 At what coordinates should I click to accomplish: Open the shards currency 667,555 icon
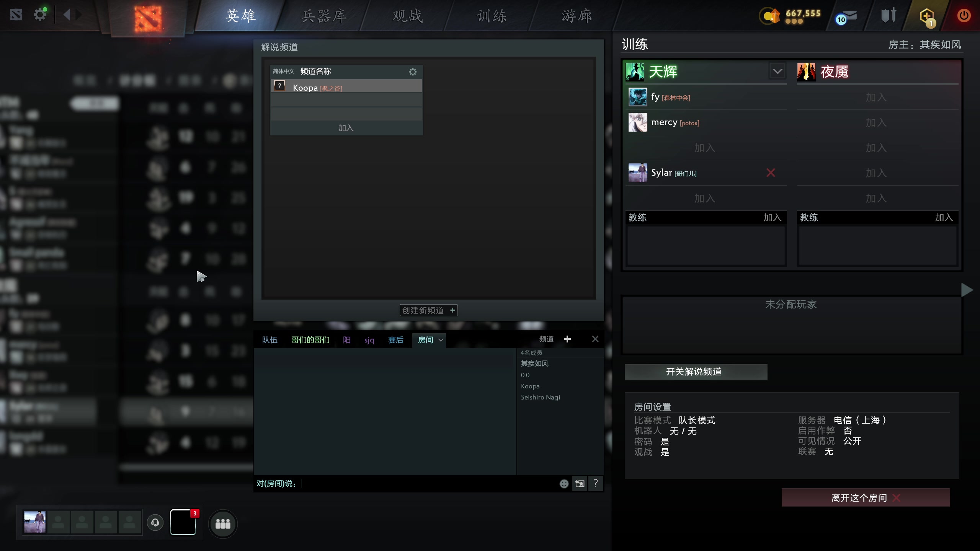[x=769, y=16]
